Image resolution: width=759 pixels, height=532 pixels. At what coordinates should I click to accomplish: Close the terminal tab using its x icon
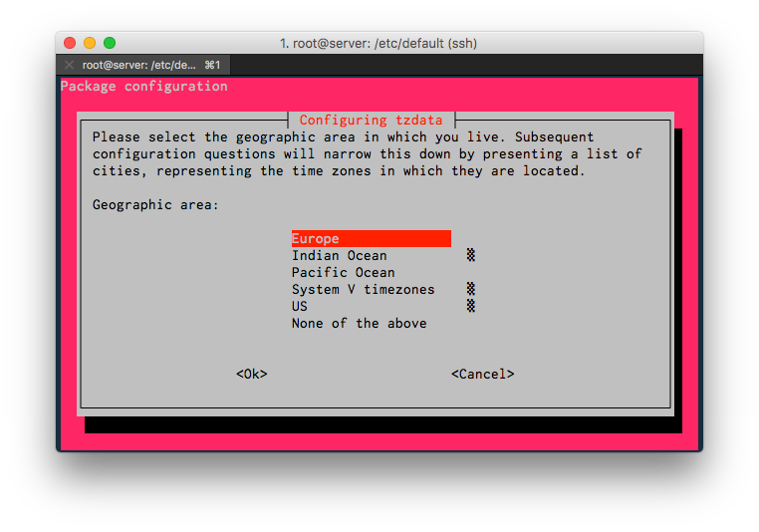(69, 65)
